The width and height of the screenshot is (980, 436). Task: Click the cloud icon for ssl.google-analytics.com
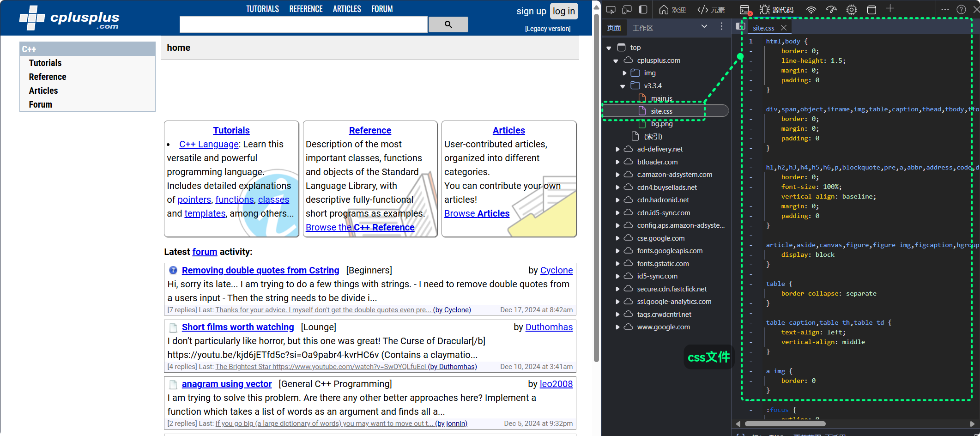tap(628, 301)
